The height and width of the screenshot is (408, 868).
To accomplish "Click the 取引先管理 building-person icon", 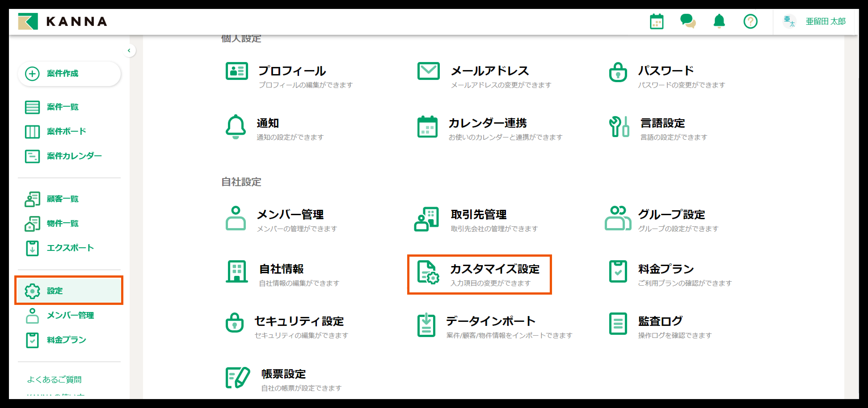I will (x=426, y=219).
